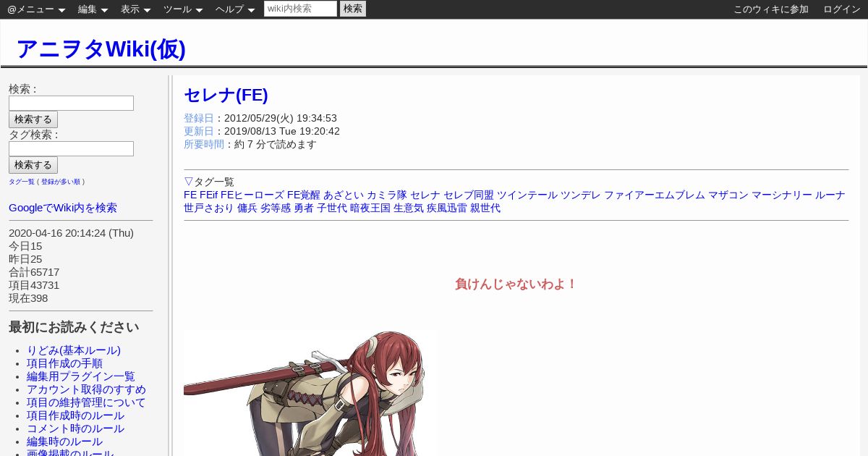This screenshot has height=456, width=868.
Task: Open the ツール dropdown menu
Action: (183, 9)
